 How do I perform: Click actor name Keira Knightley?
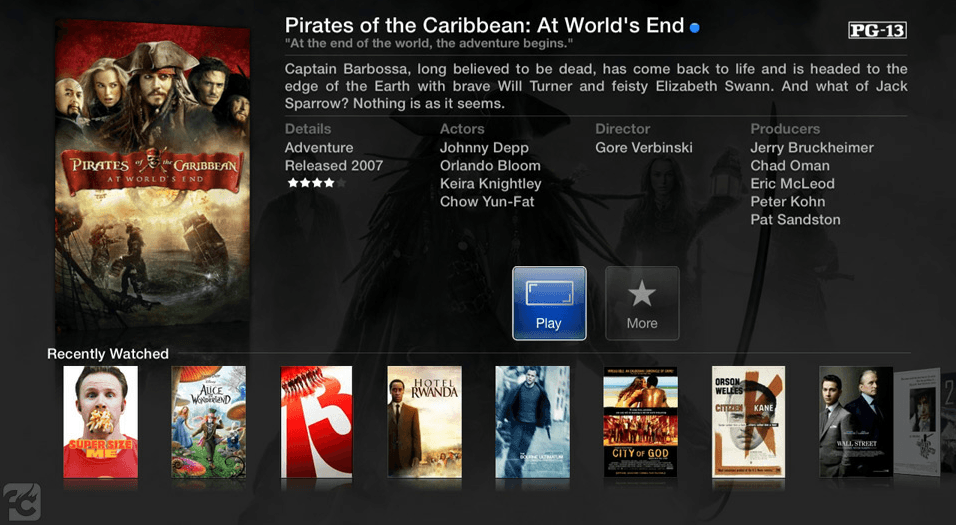coord(491,184)
